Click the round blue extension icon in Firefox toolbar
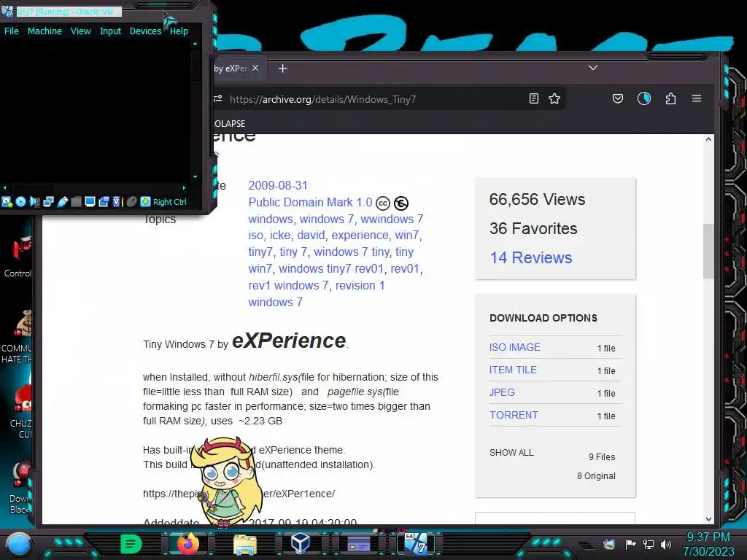 pyautogui.click(x=644, y=98)
